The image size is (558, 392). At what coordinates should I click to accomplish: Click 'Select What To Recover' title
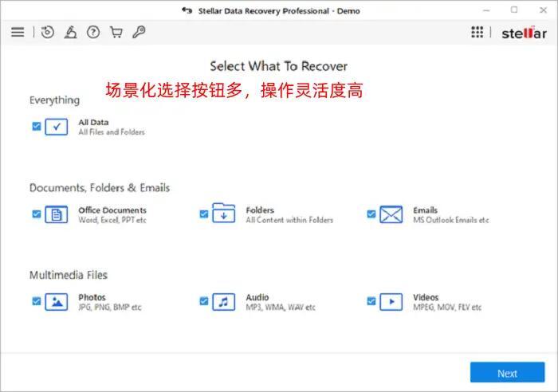click(x=279, y=66)
